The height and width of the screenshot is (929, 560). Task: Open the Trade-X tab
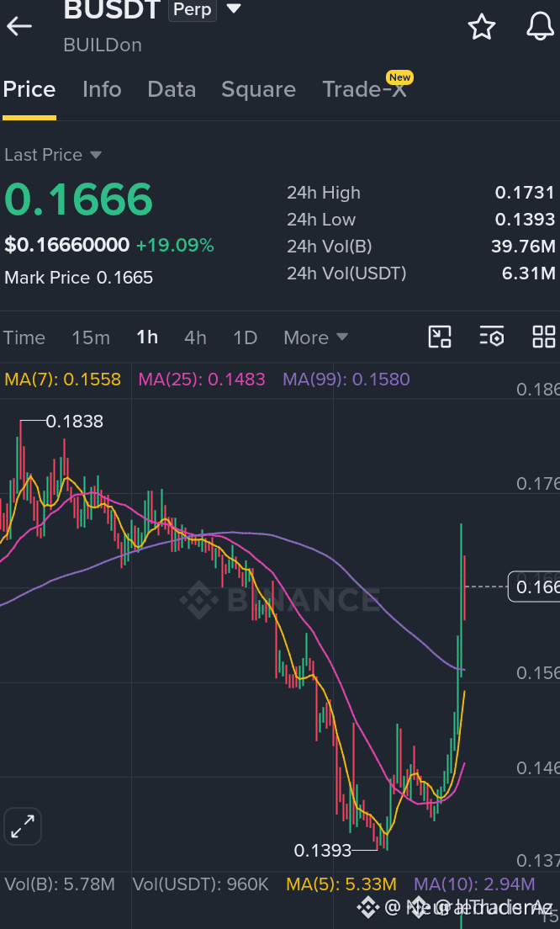pyautogui.click(x=365, y=89)
